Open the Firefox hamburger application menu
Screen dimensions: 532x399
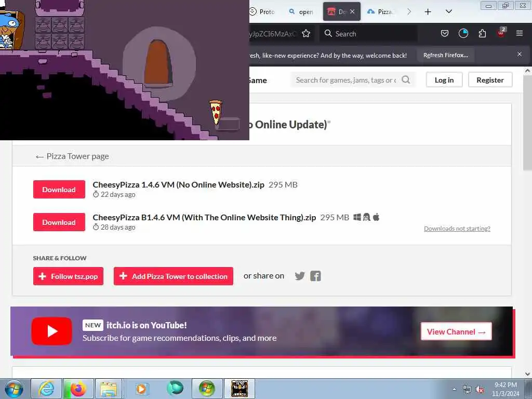pos(520,33)
